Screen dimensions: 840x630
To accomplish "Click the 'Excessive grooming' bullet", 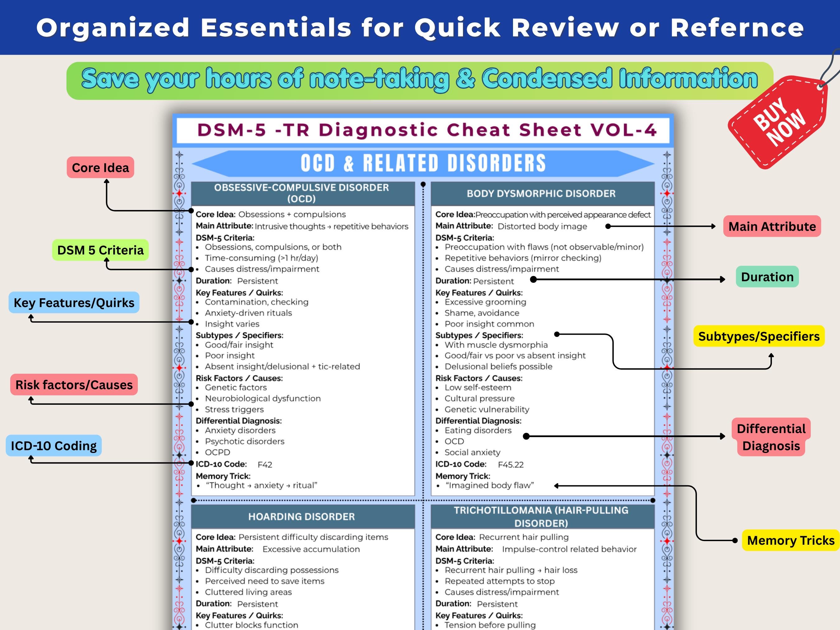I will (x=485, y=302).
